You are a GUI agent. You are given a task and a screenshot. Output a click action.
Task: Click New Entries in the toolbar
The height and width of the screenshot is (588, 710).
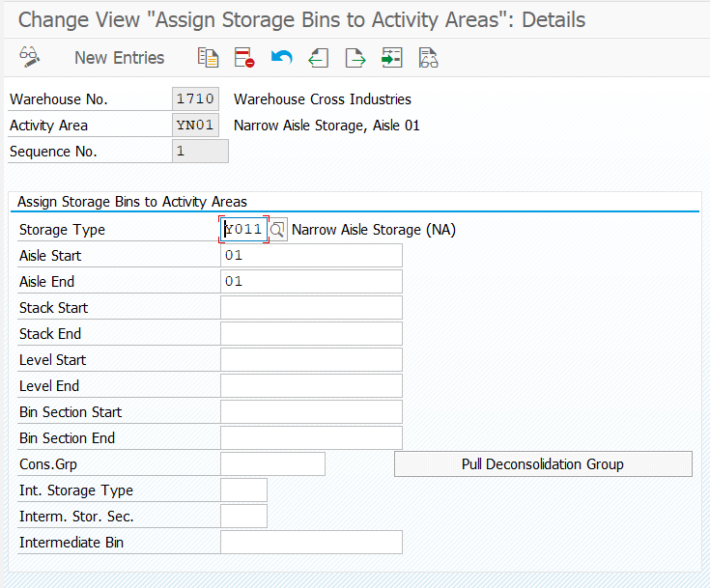coord(119,58)
